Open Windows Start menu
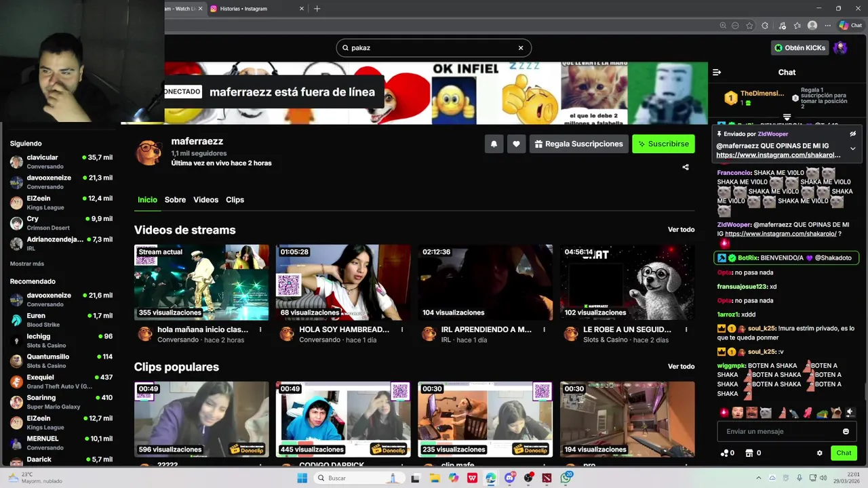This screenshot has height=488, width=868. [302, 478]
